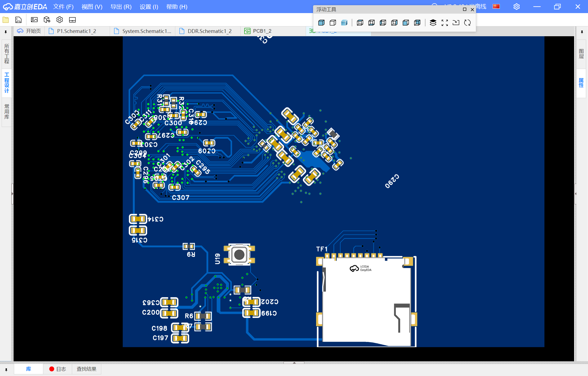Viewport: 588px width, 376px height.
Task: Click the circular rotate icon in the floating tools
Action: tap(467, 23)
